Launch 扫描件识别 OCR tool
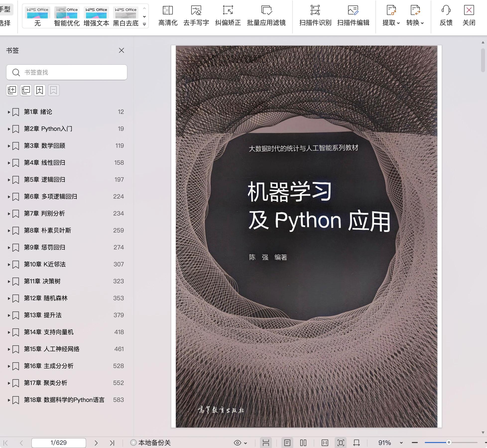 point(315,16)
